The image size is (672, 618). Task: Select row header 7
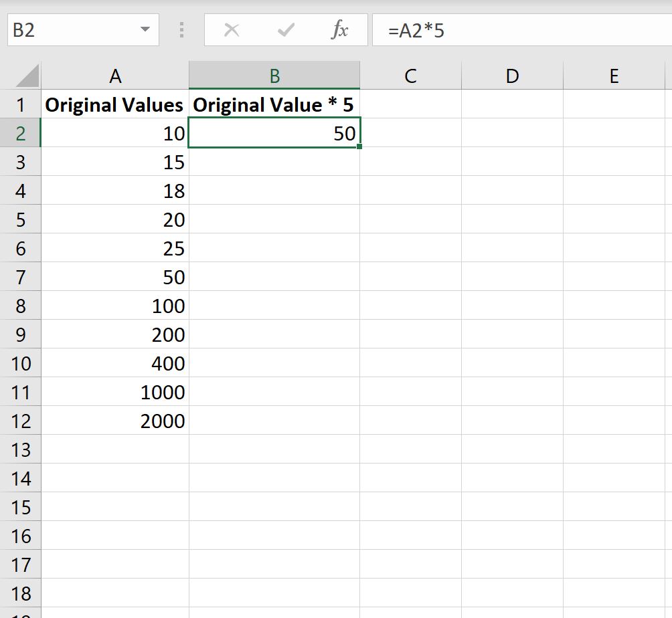point(21,277)
